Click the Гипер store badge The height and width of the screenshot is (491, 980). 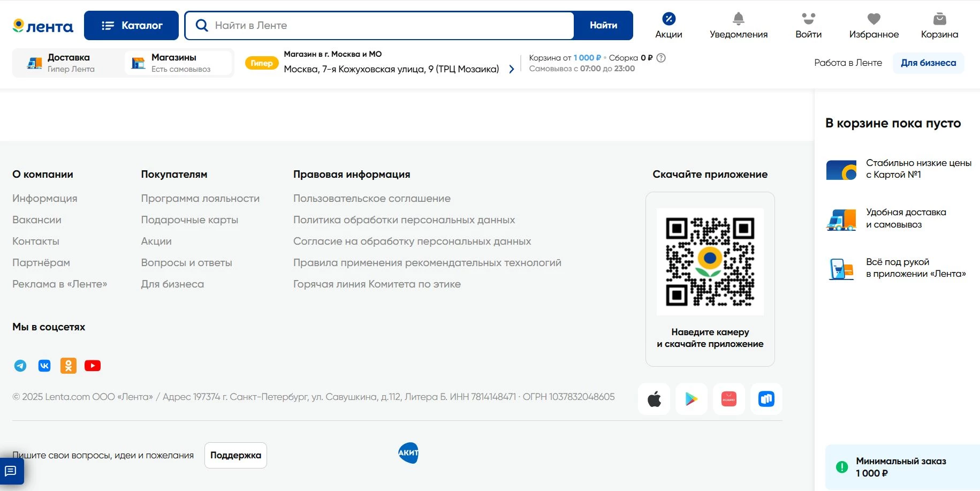[261, 63]
